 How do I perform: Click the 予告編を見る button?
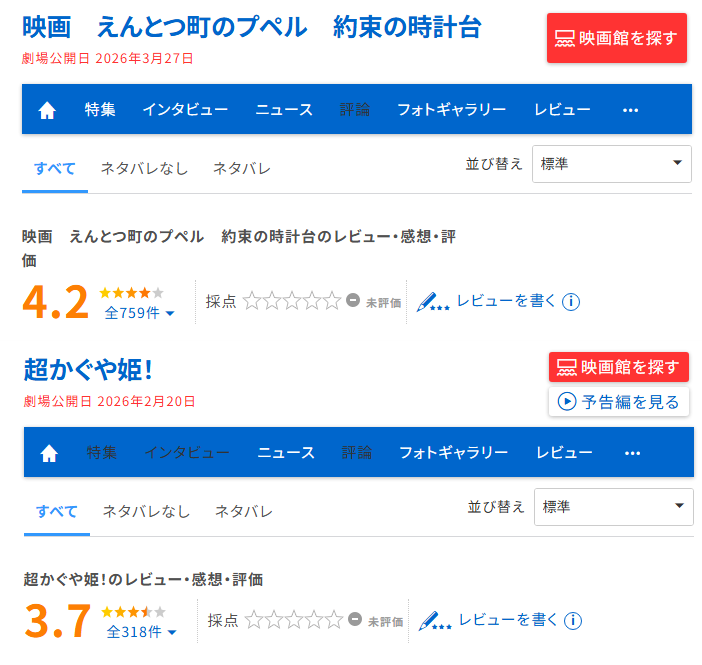619,402
